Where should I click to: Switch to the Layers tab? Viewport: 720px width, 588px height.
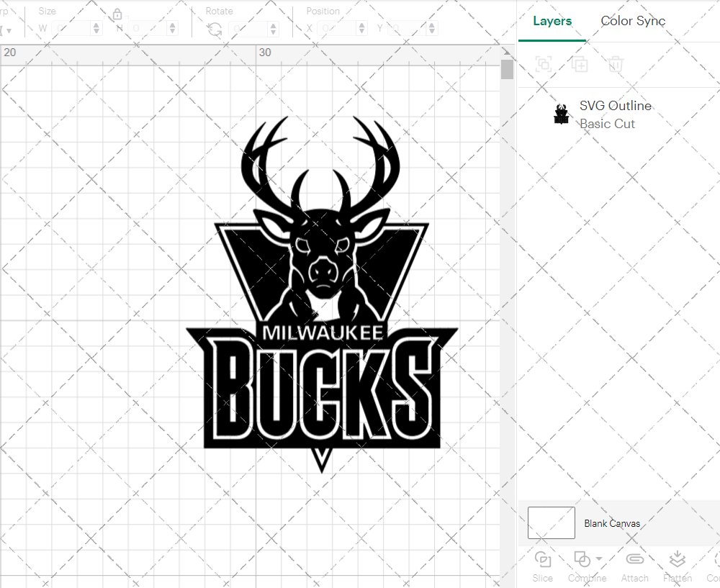[552, 21]
